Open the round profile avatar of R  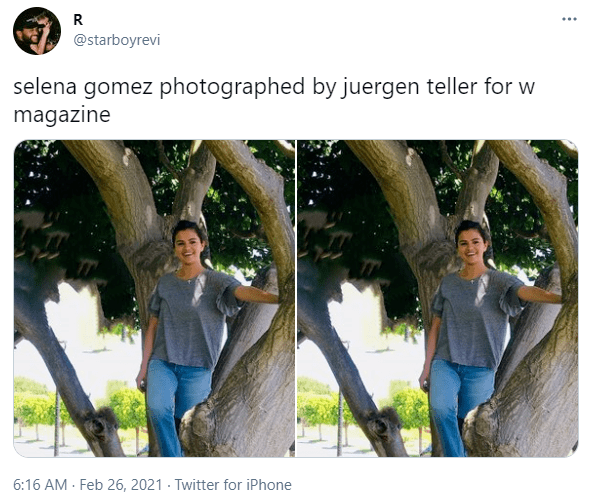37,31
